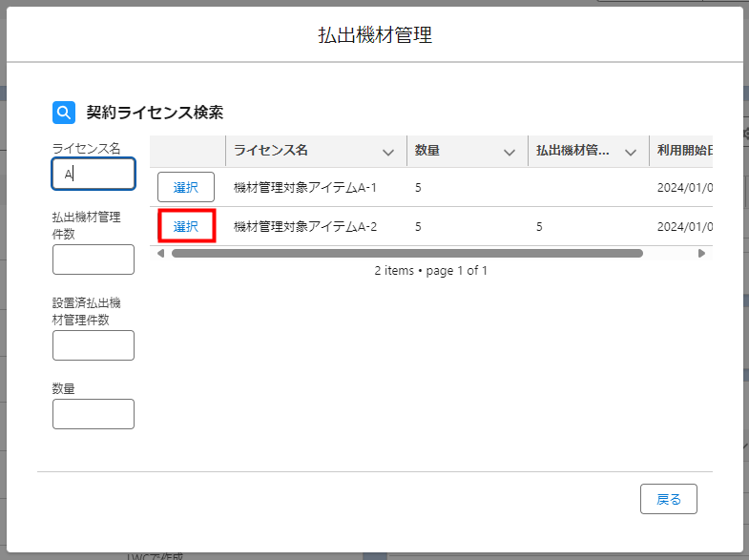
Task: Click the 設置済払出機材管理件数 input field
Action: (93, 345)
